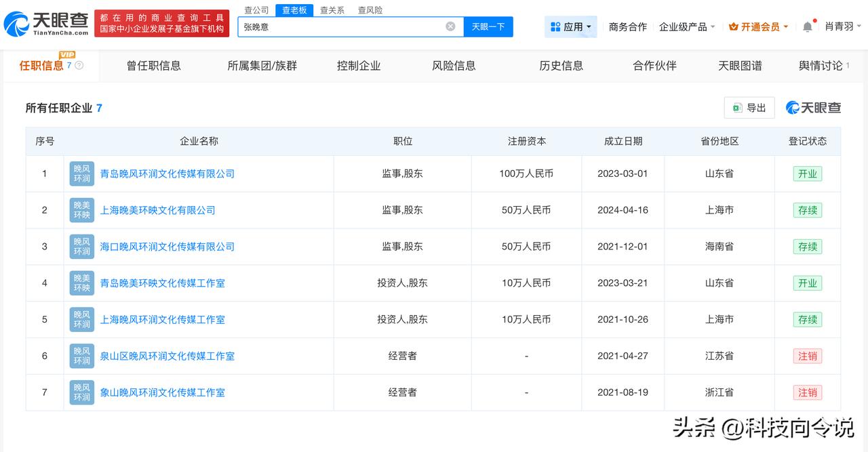Open the 海口晚风环润文化传媒有限公司 company link
The height and width of the screenshot is (452, 868).
tap(167, 247)
